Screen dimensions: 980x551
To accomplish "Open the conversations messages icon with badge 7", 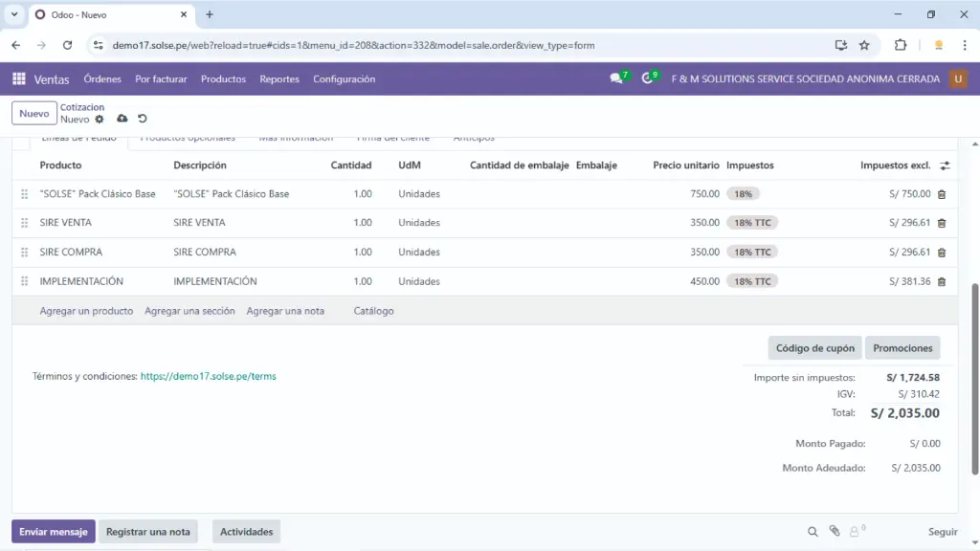I will (617, 78).
